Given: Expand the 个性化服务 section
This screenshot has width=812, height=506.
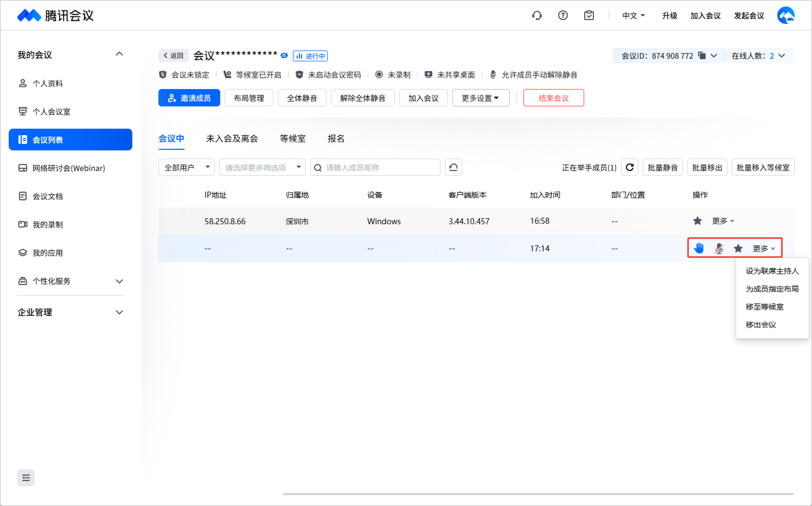Looking at the screenshot, I should (x=119, y=281).
